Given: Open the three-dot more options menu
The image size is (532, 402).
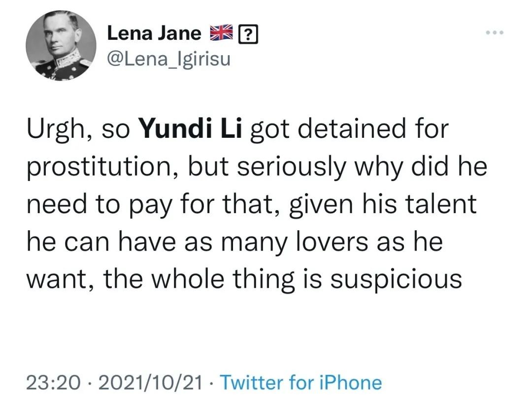Looking at the screenshot, I should coord(494,33).
